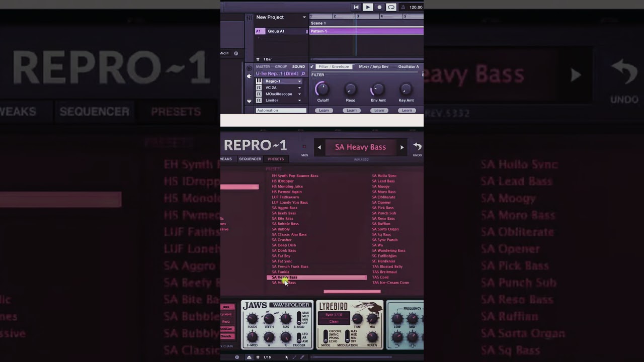Click bar marker 3 on the timeline ruler

pyautogui.click(x=358, y=17)
